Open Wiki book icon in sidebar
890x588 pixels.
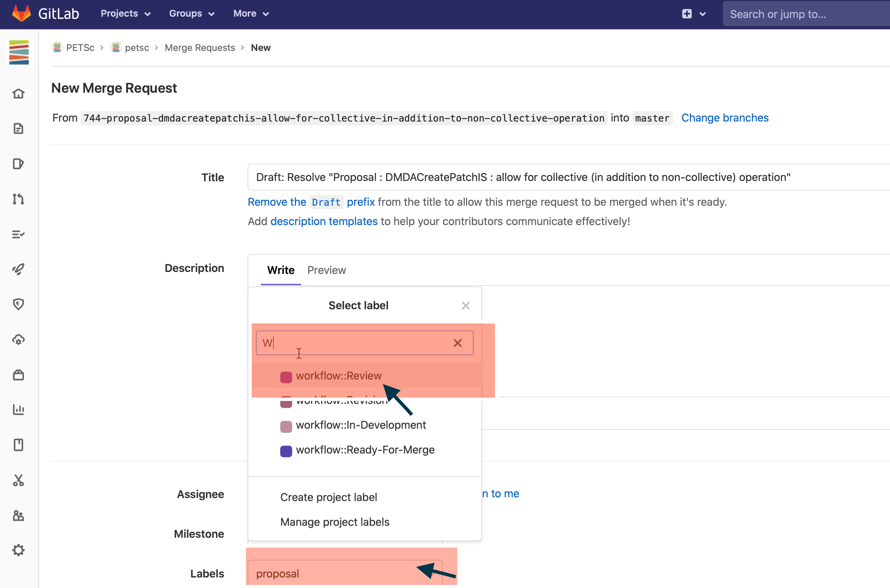[18, 445]
